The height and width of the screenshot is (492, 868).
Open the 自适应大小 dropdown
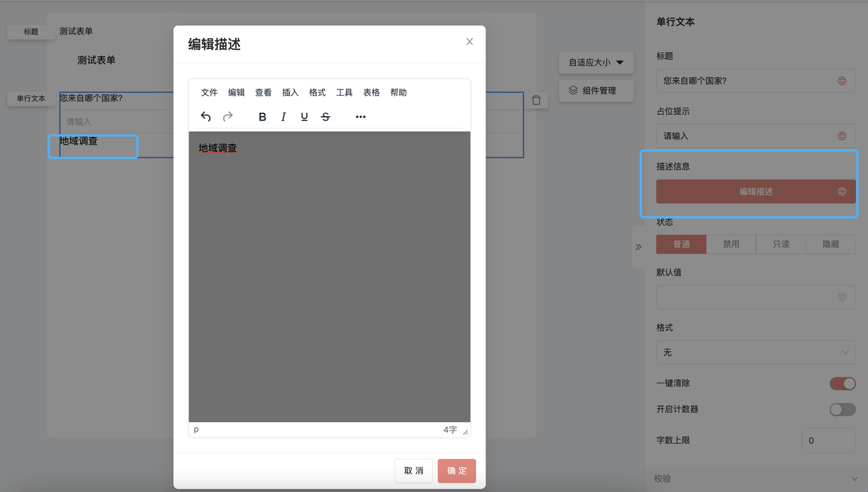(x=596, y=62)
